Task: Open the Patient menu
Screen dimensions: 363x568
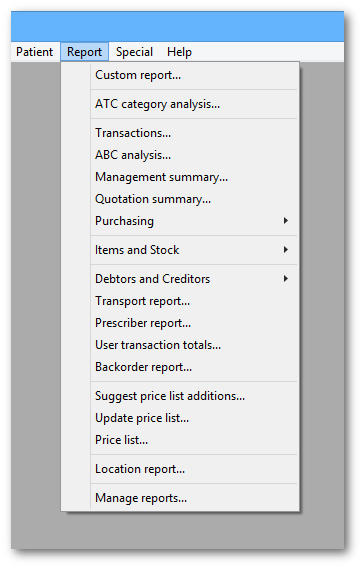Action: click(34, 52)
